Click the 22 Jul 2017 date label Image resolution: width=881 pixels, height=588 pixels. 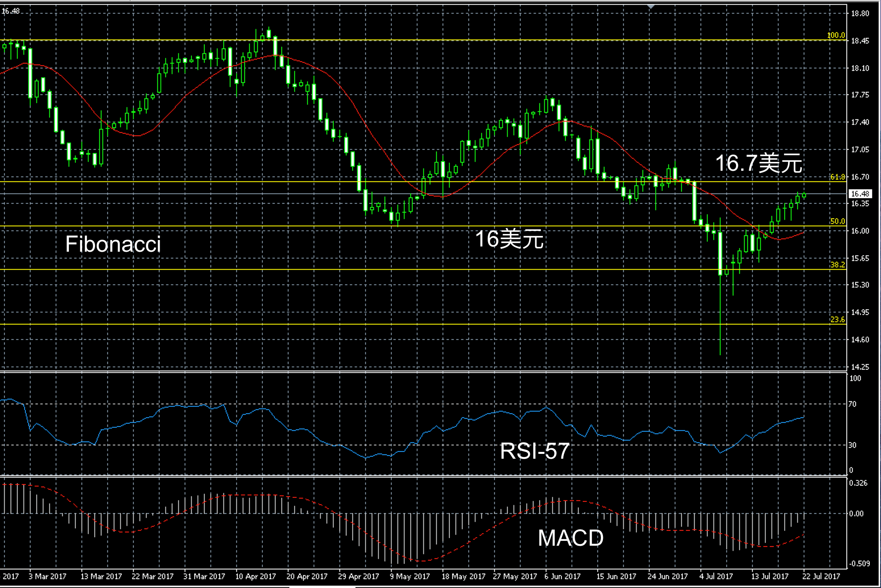pyautogui.click(x=821, y=576)
